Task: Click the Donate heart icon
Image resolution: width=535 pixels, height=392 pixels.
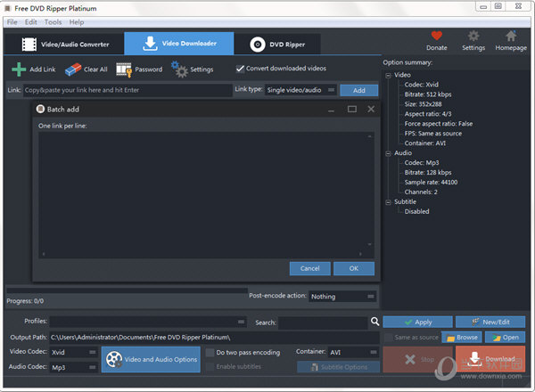Action: pos(436,36)
